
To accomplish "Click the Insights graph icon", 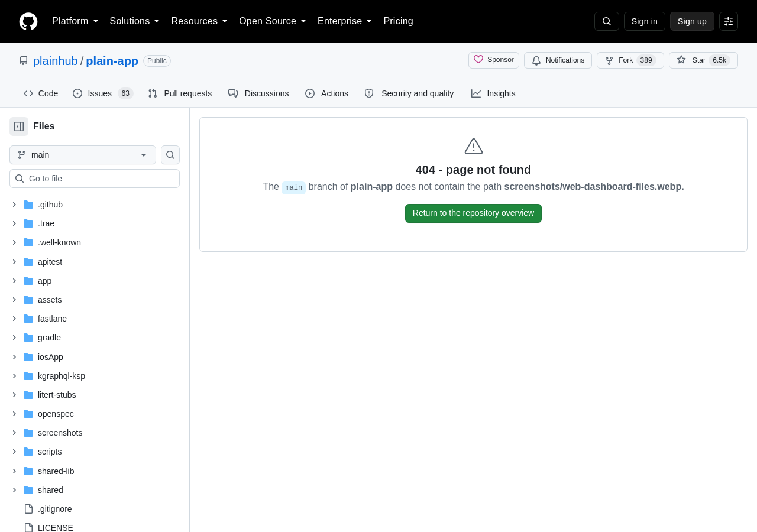I will pos(476,93).
